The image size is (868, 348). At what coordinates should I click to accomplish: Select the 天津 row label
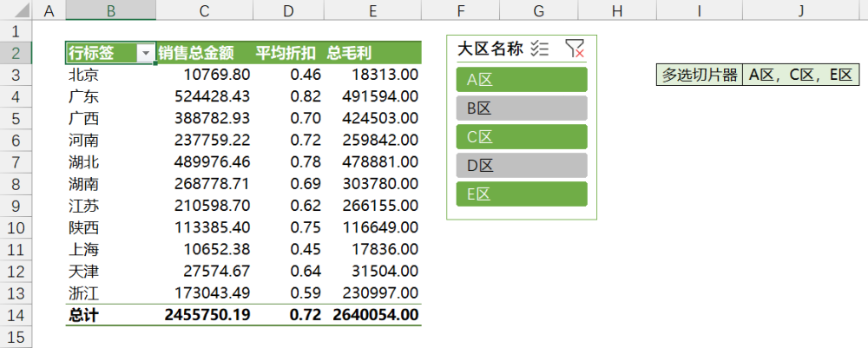click(111, 271)
